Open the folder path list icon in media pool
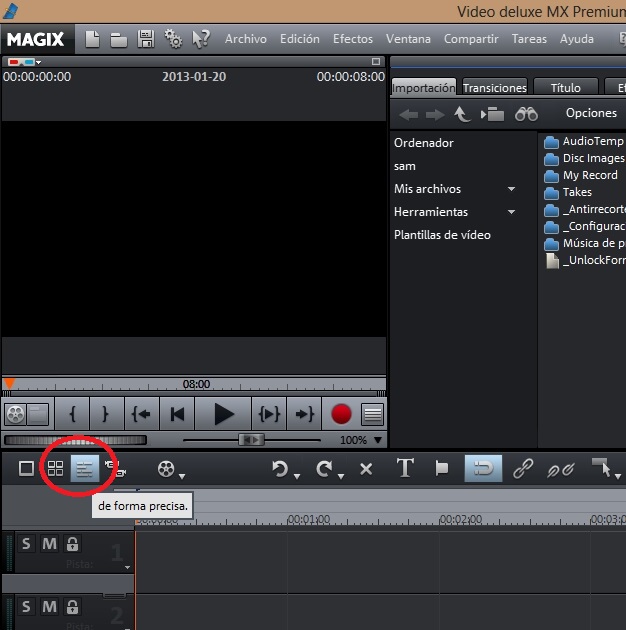 click(492, 115)
